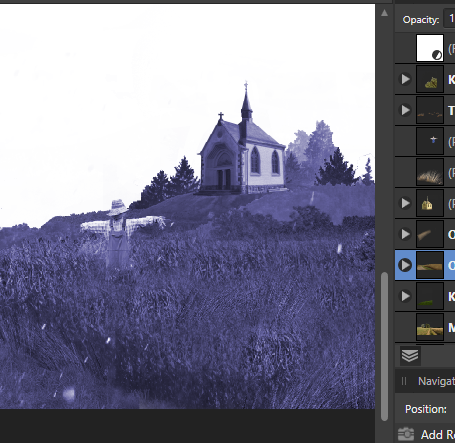
Task: Expand the layer group with the yellow-green bush thumbnail
Action: tap(405, 79)
